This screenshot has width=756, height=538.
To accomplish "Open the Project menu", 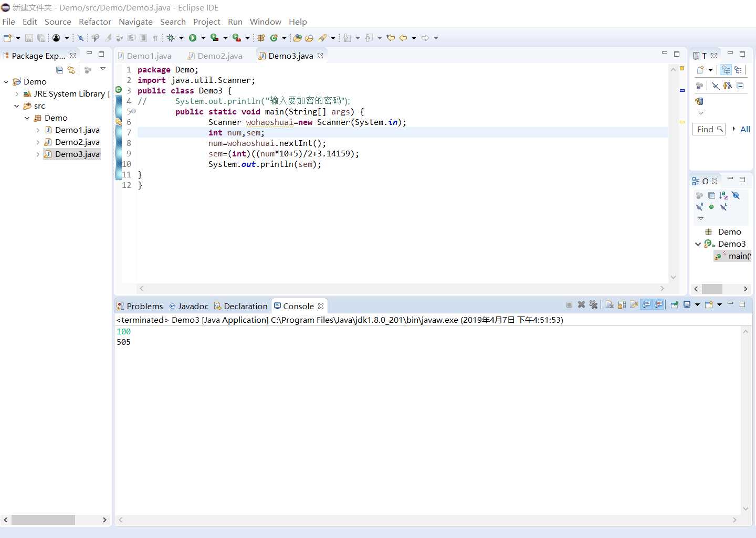I will (x=206, y=22).
